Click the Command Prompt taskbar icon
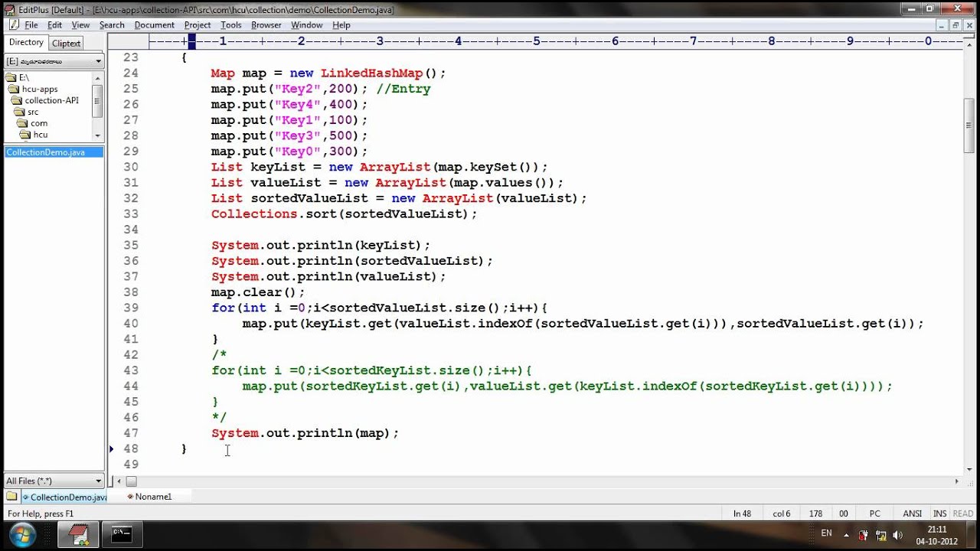 (x=122, y=535)
